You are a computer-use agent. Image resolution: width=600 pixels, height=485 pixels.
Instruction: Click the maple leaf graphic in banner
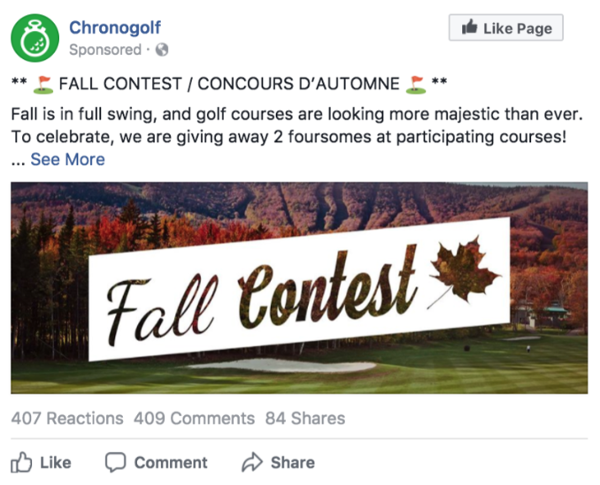coord(464,270)
